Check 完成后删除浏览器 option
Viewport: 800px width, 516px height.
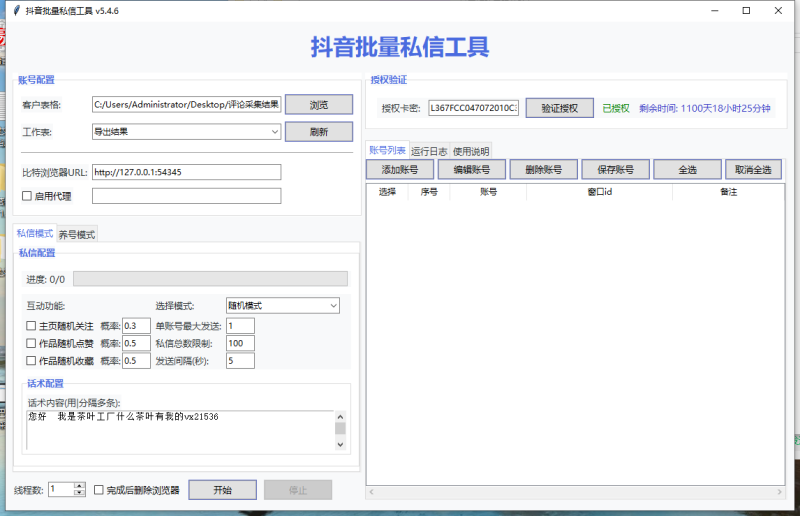tap(99, 490)
